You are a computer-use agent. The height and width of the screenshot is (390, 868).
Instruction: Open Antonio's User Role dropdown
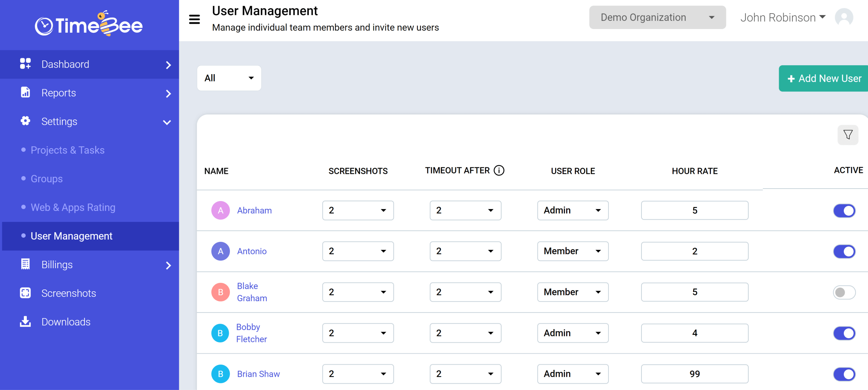(573, 251)
